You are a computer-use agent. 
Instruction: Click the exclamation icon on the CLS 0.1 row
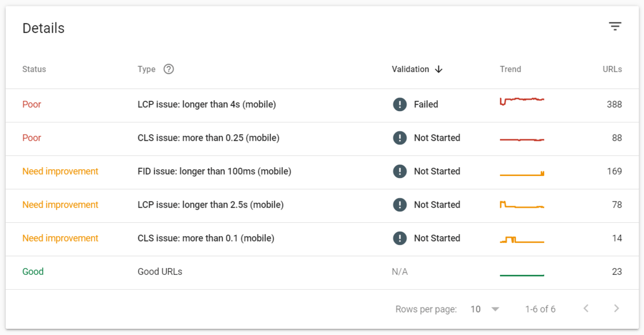tap(399, 238)
